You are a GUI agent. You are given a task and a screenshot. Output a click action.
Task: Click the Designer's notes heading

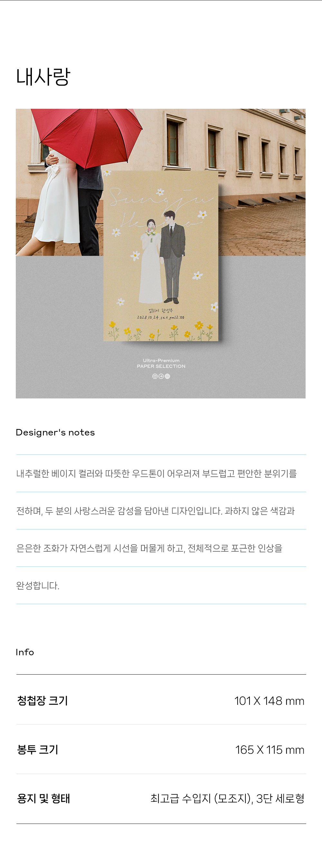(x=55, y=432)
